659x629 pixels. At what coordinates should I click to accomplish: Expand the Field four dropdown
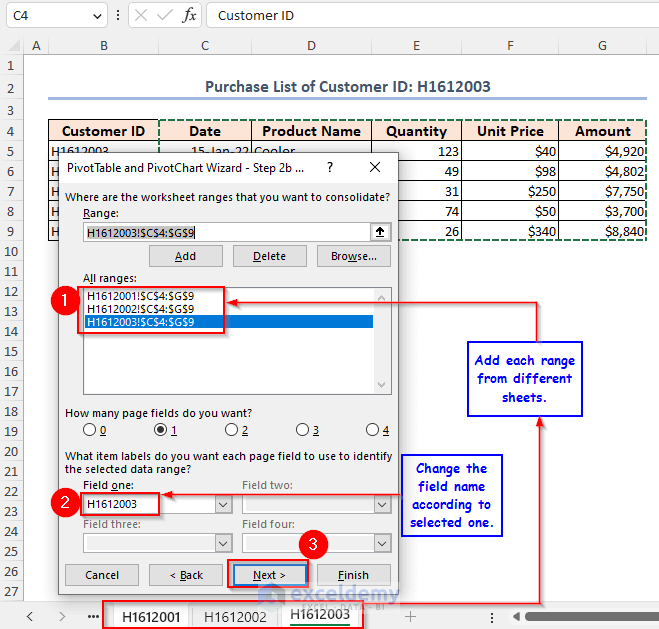pyautogui.click(x=382, y=543)
